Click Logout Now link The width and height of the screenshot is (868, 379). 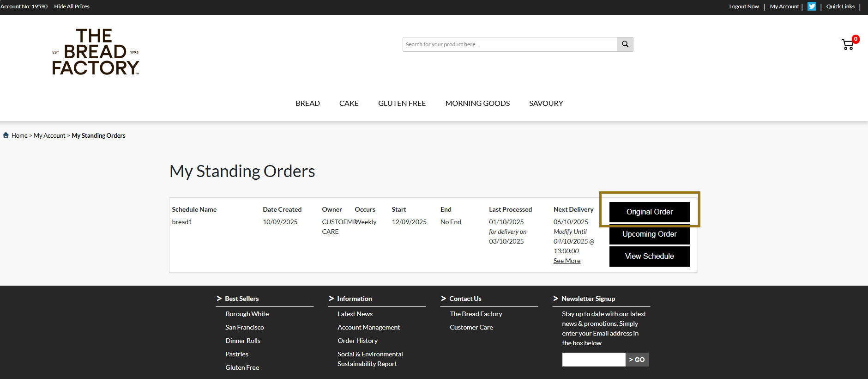click(x=744, y=6)
